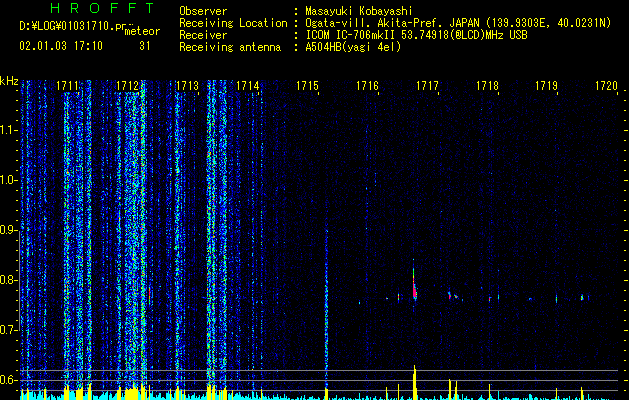Click the 1714 time marker

pyautogui.click(x=248, y=86)
